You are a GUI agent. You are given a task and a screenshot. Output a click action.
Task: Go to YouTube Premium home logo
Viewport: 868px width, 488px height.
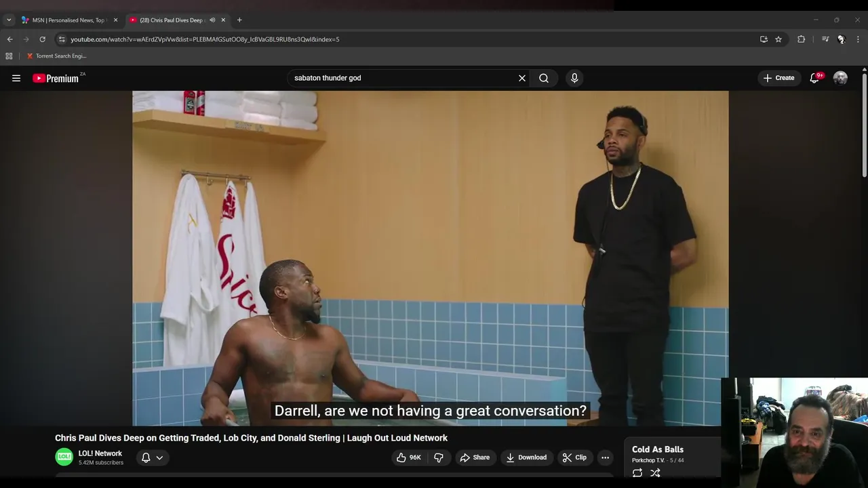[57, 78]
